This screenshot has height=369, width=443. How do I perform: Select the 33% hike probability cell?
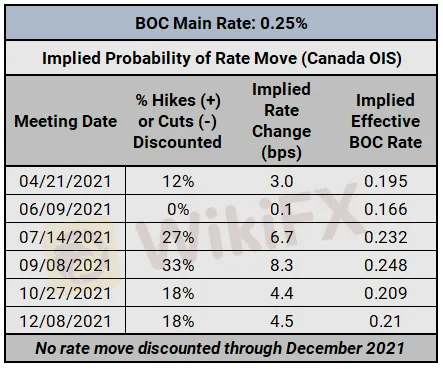click(x=178, y=265)
